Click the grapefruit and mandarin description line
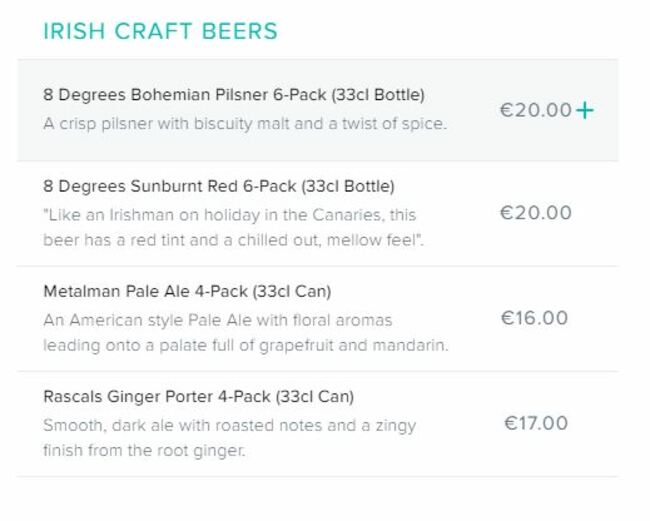Image resolution: width=650 pixels, height=521 pixels. point(246,346)
